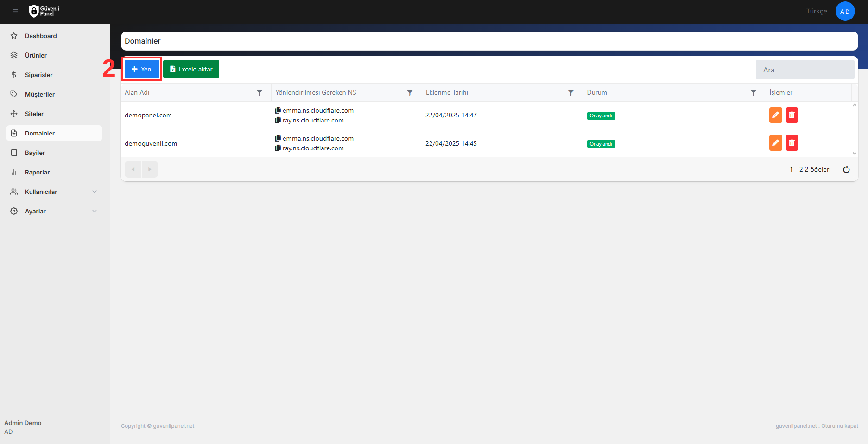Open filter for Alan Adı column
The height and width of the screenshot is (444, 868).
[260, 93]
